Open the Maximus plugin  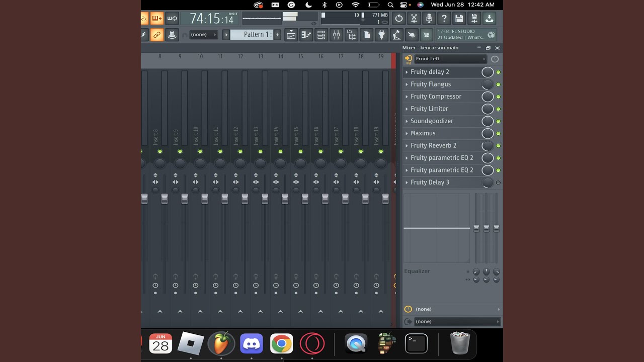pos(423,133)
